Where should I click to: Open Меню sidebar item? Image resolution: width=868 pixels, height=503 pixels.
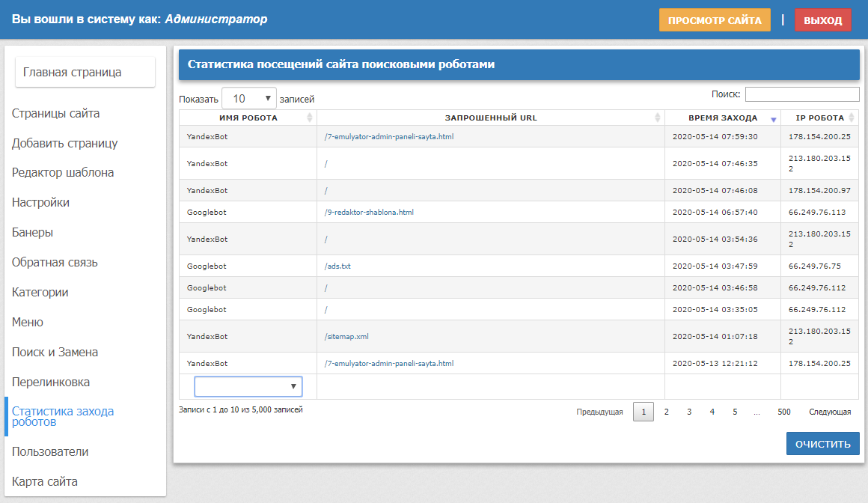coord(27,323)
